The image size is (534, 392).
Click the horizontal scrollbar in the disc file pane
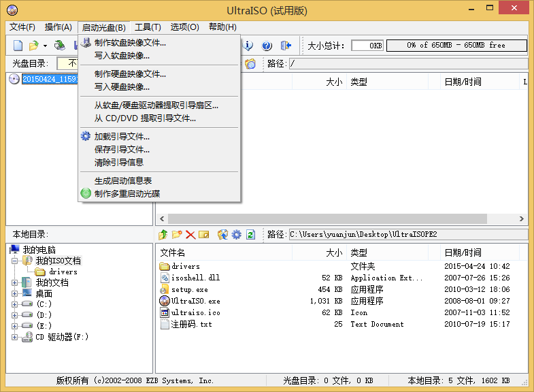(327, 218)
